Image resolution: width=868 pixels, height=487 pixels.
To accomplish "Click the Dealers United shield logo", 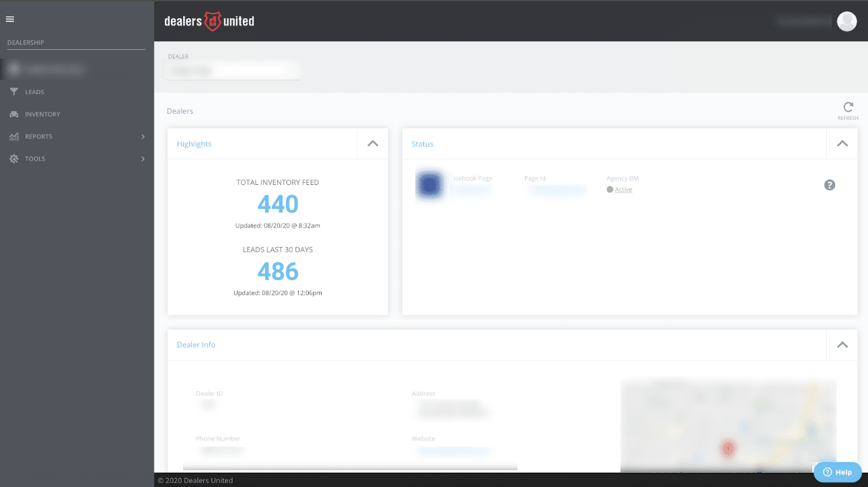I will [213, 22].
